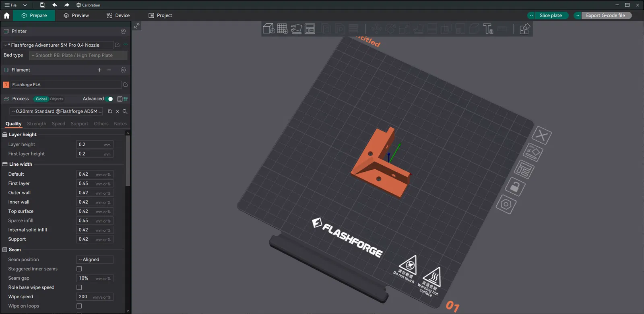Open printer settings gear icon
The width and height of the screenshot is (644, 314).
pyautogui.click(x=123, y=31)
